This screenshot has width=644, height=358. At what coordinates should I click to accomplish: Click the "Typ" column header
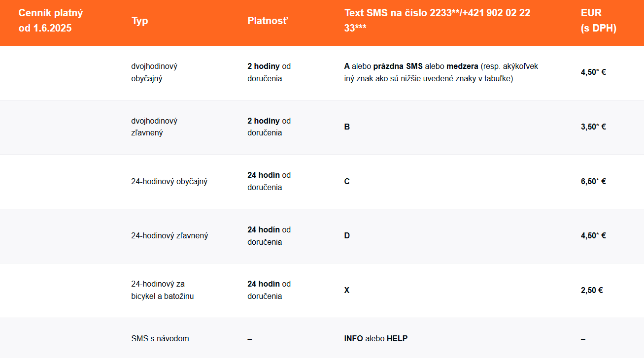pos(140,21)
